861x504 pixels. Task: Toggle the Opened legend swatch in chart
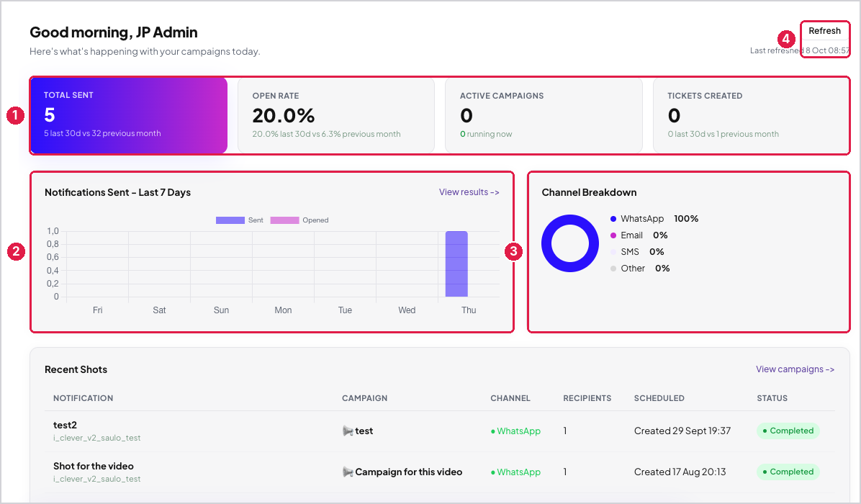click(284, 220)
